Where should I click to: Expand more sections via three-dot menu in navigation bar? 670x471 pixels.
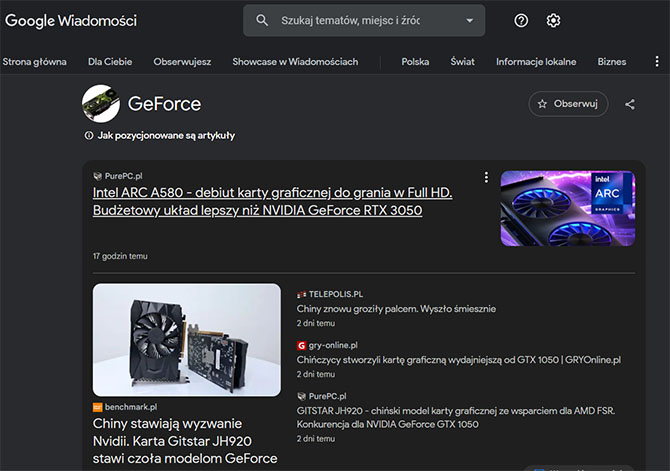[x=657, y=62]
